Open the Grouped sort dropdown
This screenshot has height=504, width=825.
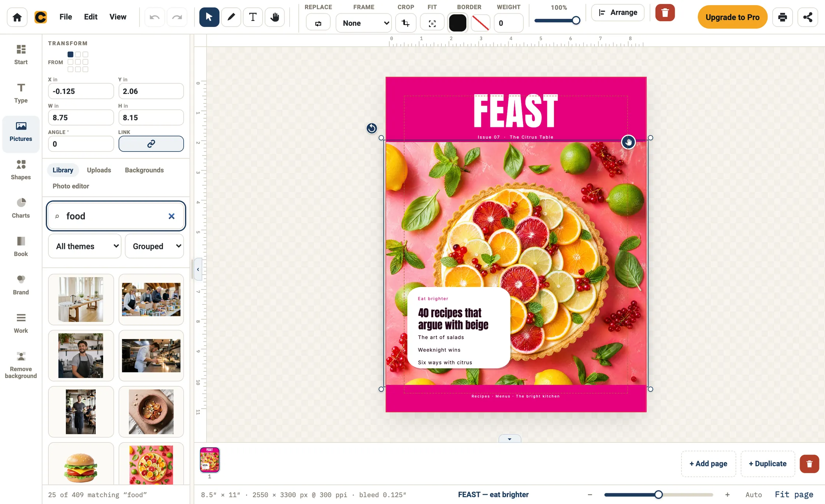click(x=154, y=246)
